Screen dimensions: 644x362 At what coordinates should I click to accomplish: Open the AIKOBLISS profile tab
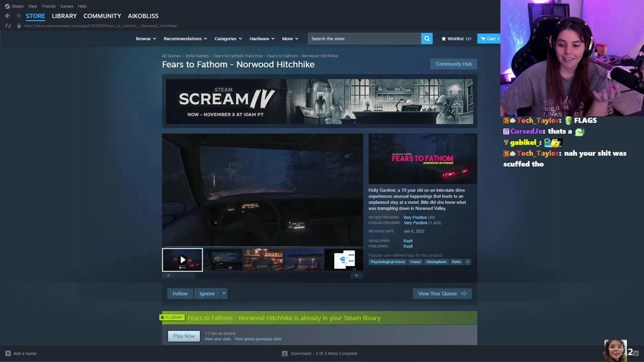[143, 16]
